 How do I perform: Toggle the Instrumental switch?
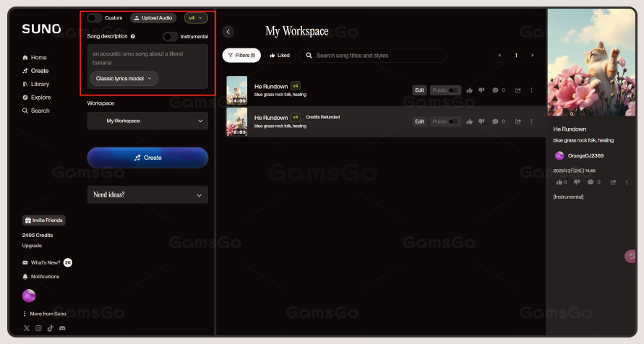(170, 37)
